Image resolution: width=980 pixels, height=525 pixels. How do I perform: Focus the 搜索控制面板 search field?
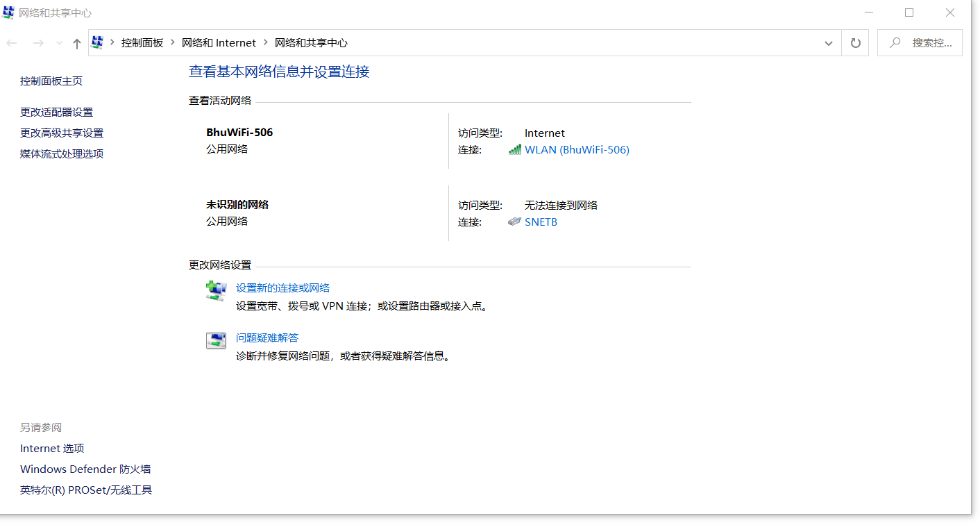[920, 43]
